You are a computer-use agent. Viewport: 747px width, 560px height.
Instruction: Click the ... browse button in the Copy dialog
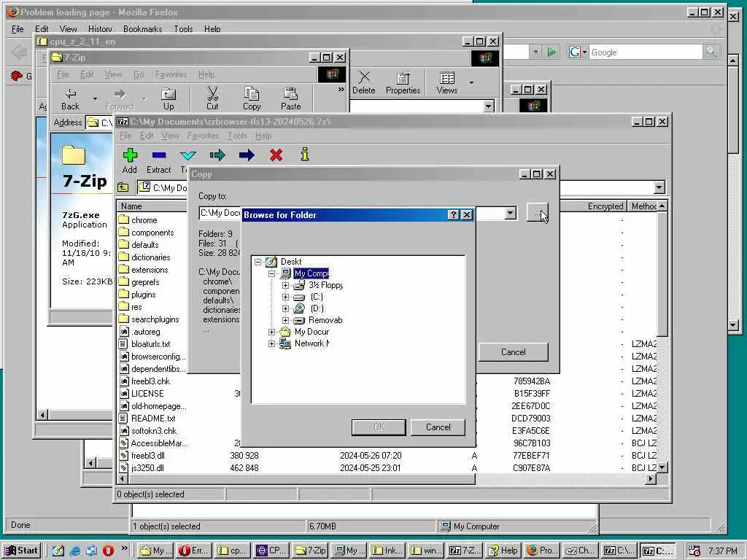click(x=537, y=213)
